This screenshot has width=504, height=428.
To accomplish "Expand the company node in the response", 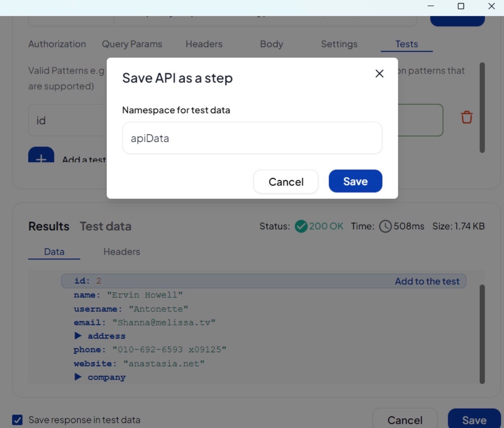I will (x=78, y=376).
